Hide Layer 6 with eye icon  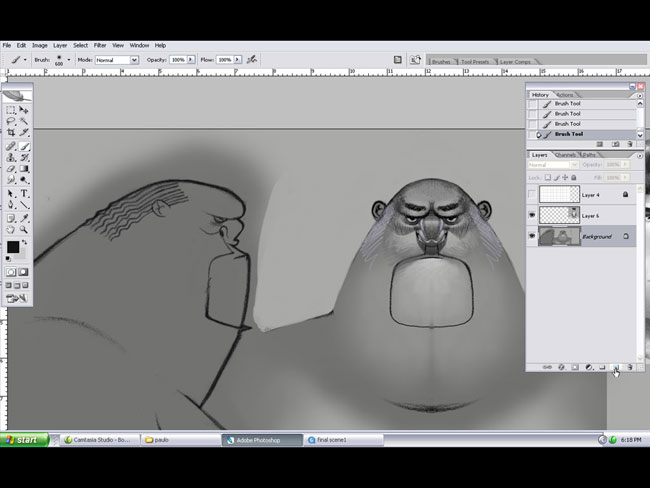(x=533, y=215)
